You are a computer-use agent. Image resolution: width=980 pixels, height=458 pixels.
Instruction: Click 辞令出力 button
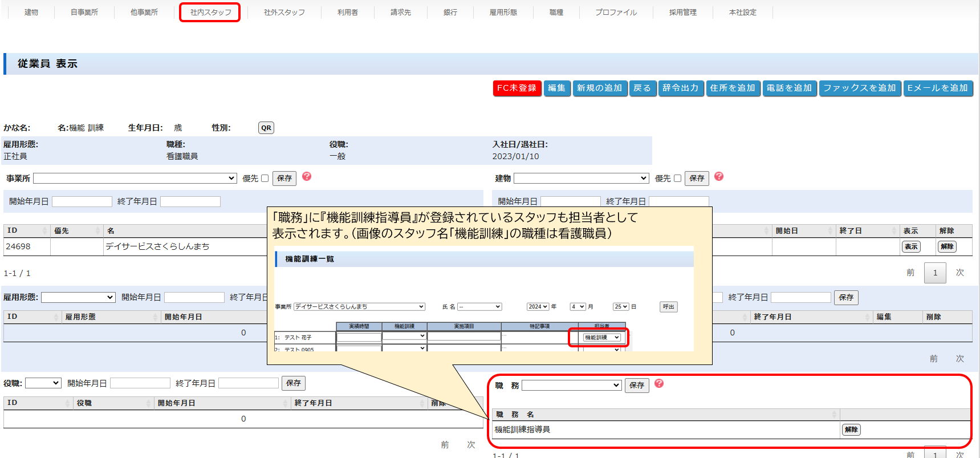pyautogui.click(x=680, y=88)
